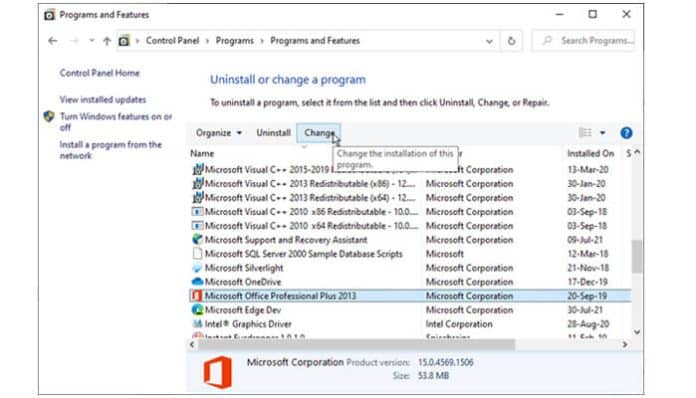Select Microsoft Office Professional Plus 2013
The height and width of the screenshot is (398, 696).
(409, 296)
